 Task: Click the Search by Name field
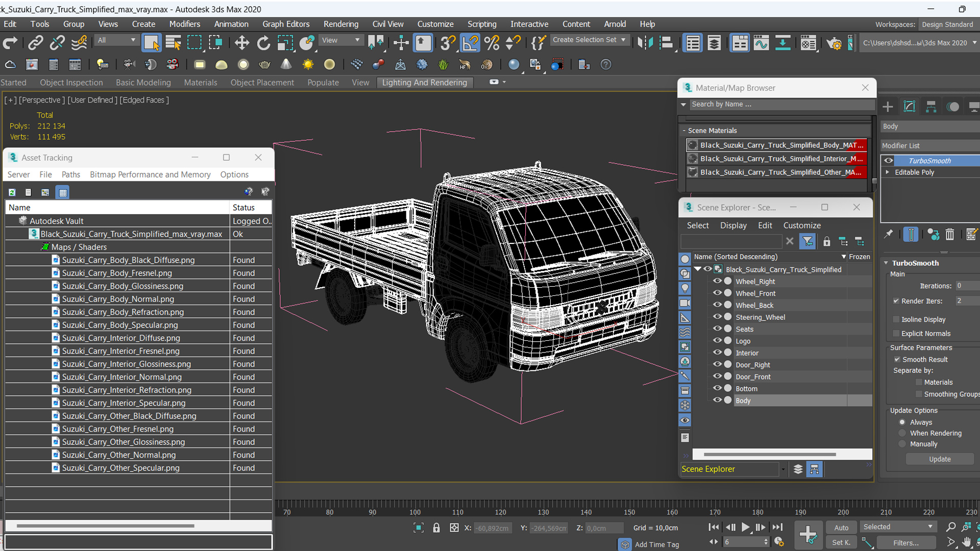[782, 104]
